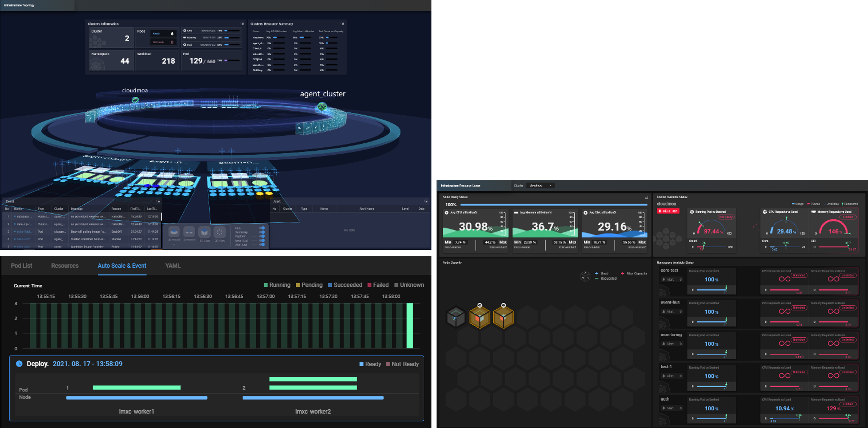Viewport: 868px width, 428px height.
Task: Click the latest bright green timeline bar
Action: [410, 326]
